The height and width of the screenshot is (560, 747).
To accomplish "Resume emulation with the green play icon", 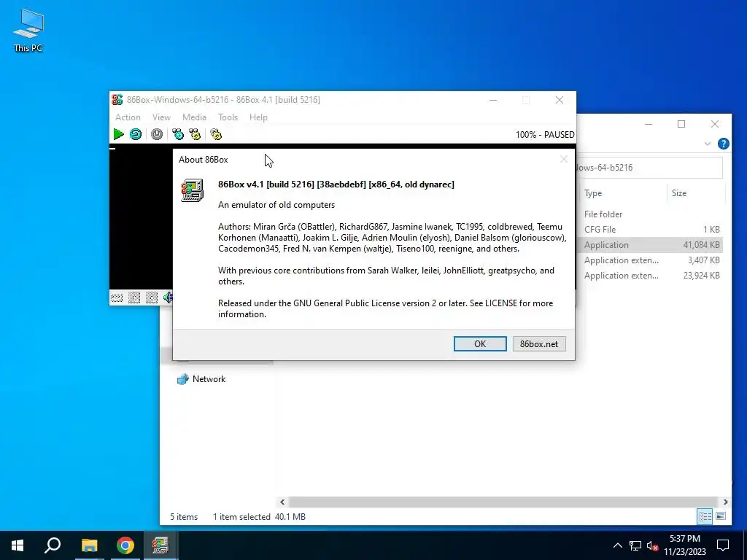I will coord(119,134).
